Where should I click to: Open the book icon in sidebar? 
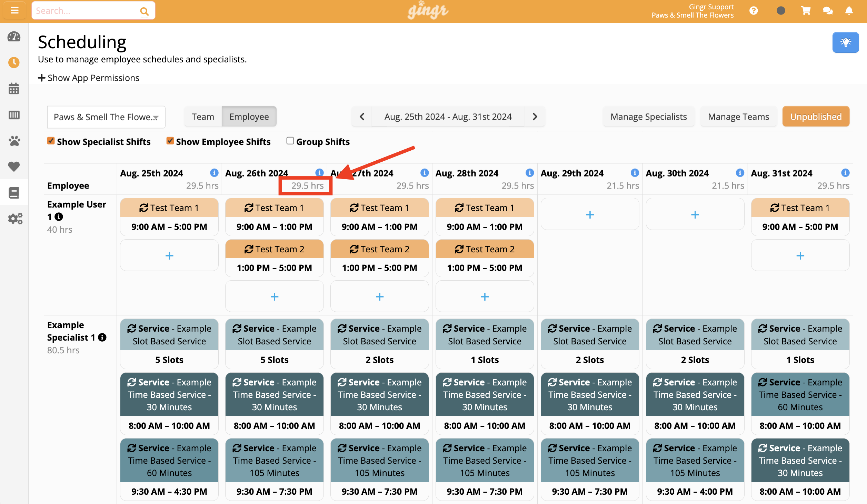coord(14,193)
